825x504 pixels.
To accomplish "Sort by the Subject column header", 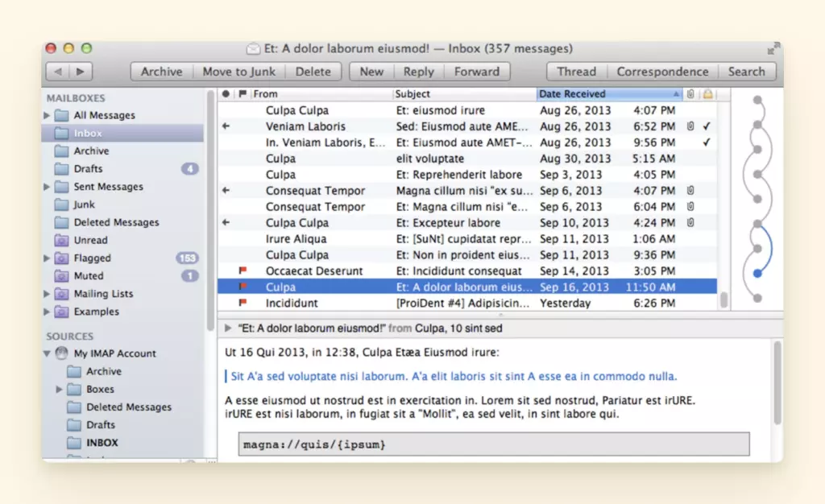I will (x=464, y=93).
